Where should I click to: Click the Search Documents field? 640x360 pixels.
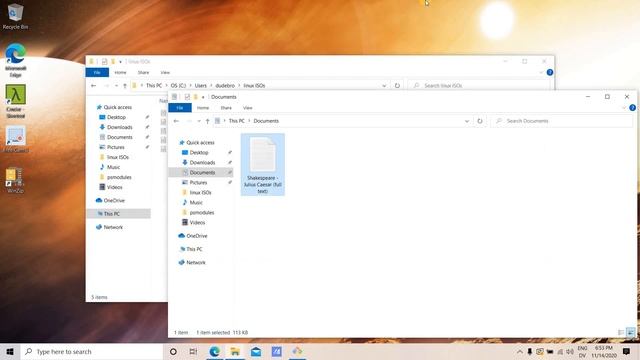562,121
